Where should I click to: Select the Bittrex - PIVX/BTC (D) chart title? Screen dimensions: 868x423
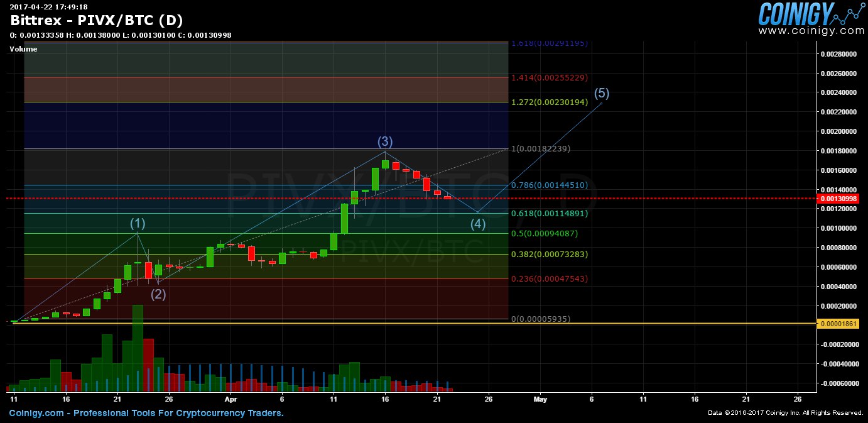point(96,20)
